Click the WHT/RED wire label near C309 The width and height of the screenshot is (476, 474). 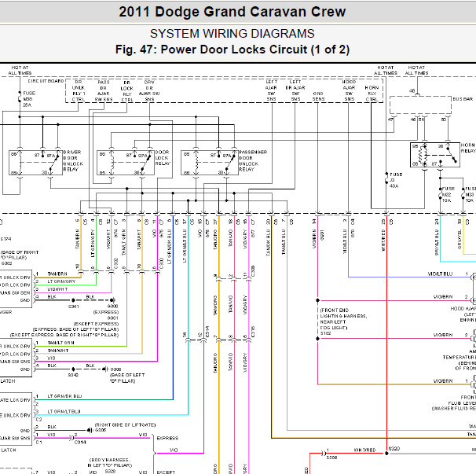coord(364,450)
